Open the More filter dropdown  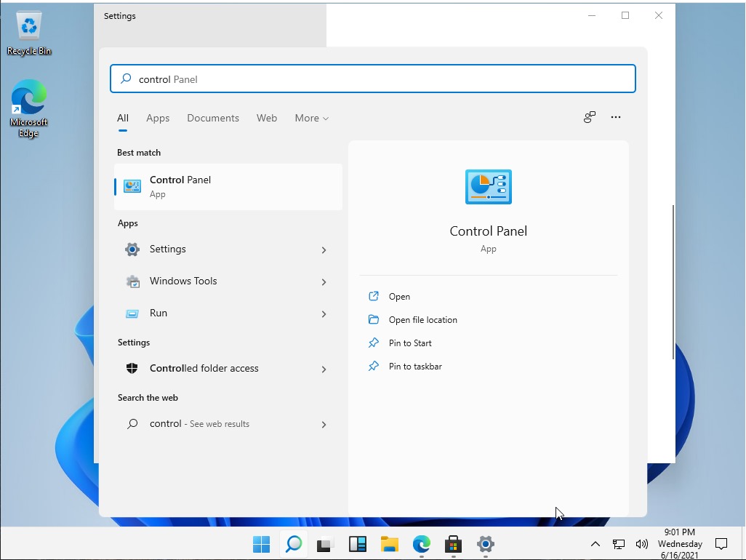311,118
